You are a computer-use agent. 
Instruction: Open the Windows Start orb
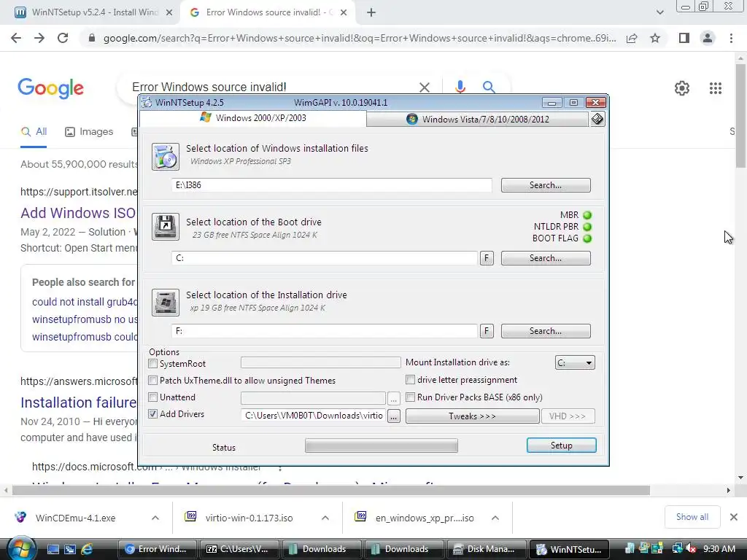point(20,548)
